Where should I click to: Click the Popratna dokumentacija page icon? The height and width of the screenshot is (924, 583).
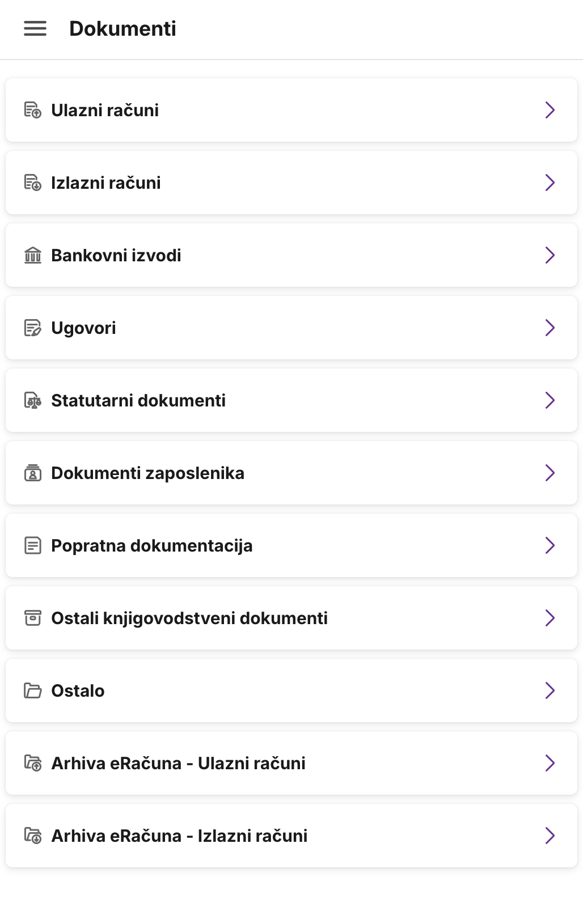[x=32, y=545]
